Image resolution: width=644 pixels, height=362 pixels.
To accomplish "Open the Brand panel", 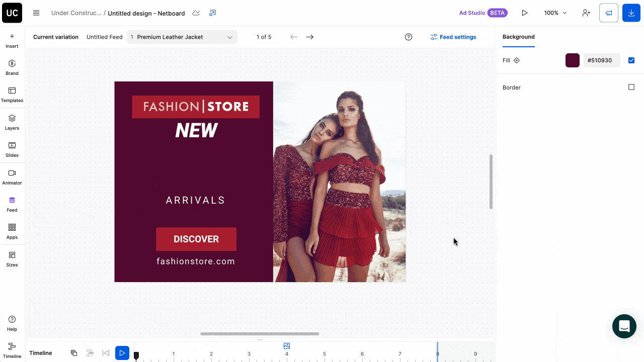I will click(12, 67).
